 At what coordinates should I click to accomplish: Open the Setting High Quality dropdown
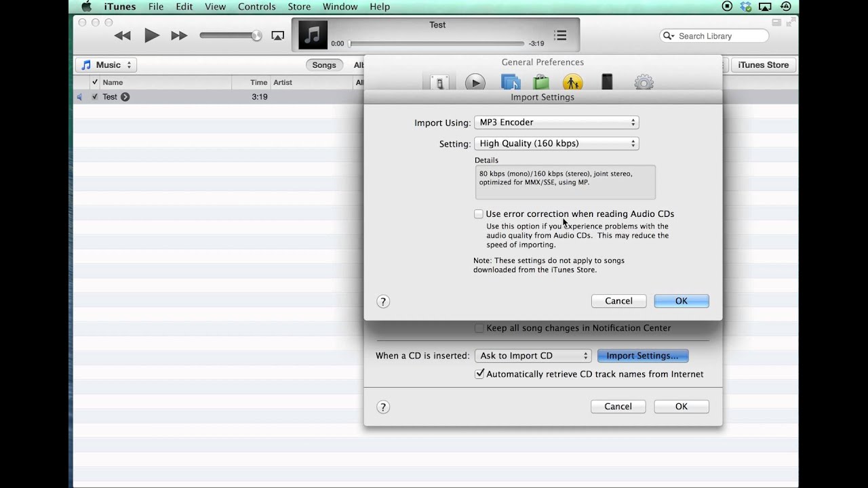[x=557, y=144]
